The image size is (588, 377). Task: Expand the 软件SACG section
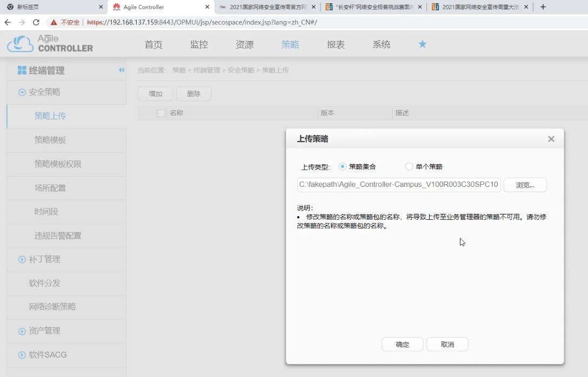tap(22, 355)
